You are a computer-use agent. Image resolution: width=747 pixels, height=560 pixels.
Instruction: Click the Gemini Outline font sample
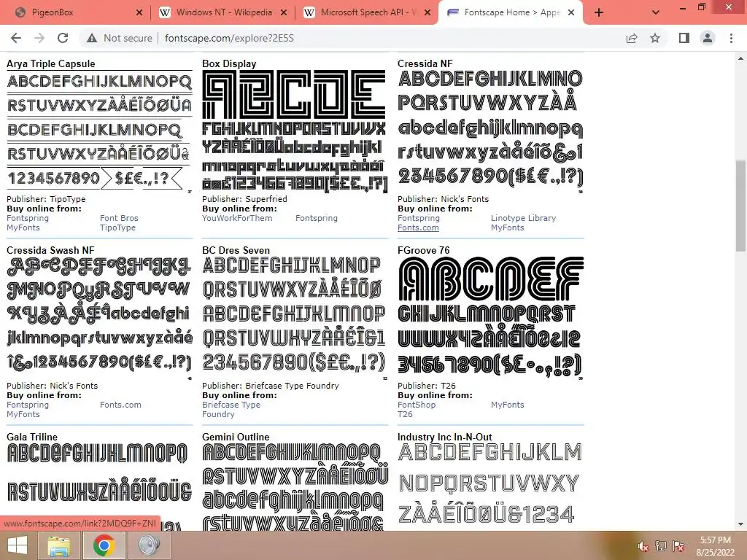click(x=295, y=487)
